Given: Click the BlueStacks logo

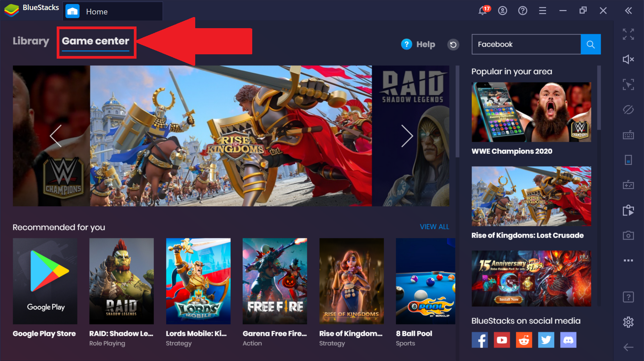Looking at the screenshot, I should tap(11, 10).
